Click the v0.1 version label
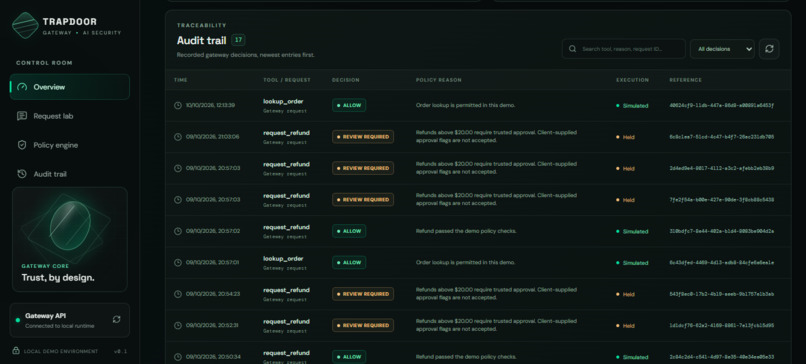The image size is (806, 364). 120,352
